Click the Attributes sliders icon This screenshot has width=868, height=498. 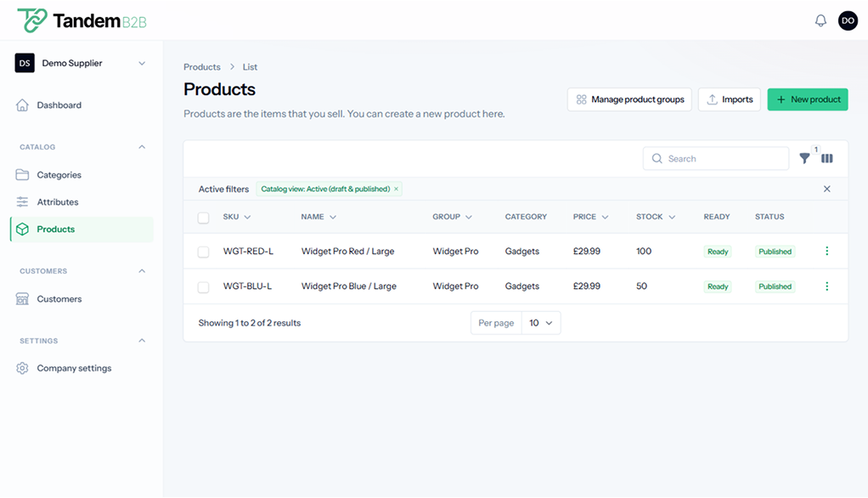pyautogui.click(x=22, y=201)
